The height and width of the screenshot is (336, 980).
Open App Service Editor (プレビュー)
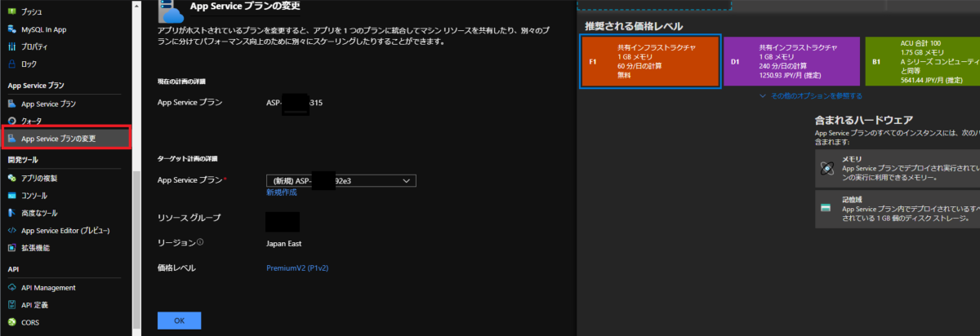[x=65, y=230]
